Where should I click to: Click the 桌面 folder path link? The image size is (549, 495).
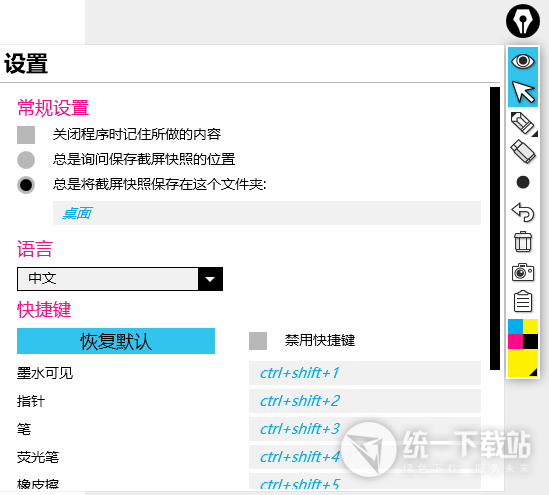pos(77,213)
